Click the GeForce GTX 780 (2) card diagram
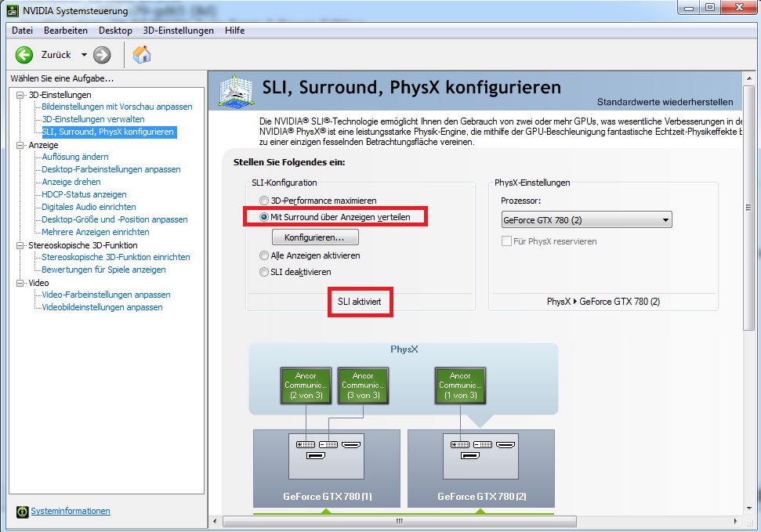761x532 pixels. pyautogui.click(x=481, y=468)
